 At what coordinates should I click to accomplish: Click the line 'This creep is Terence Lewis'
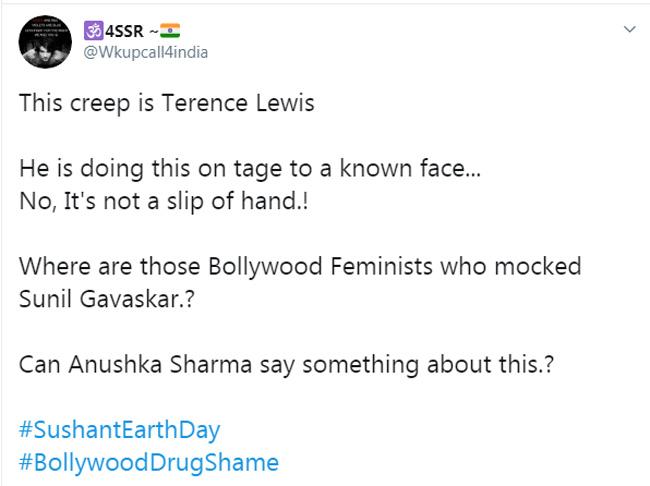[x=166, y=105]
